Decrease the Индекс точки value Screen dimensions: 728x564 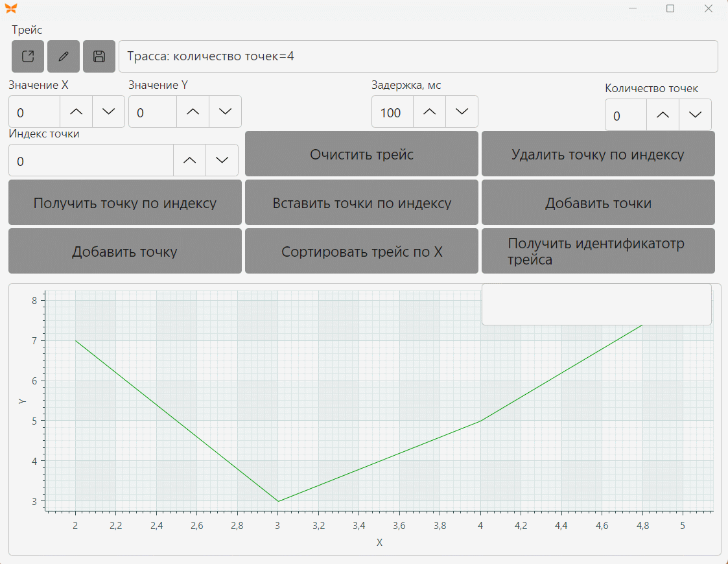point(222,160)
